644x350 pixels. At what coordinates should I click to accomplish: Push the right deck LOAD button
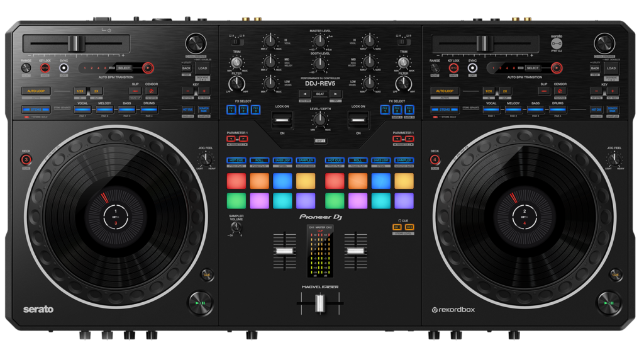point(611,68)
